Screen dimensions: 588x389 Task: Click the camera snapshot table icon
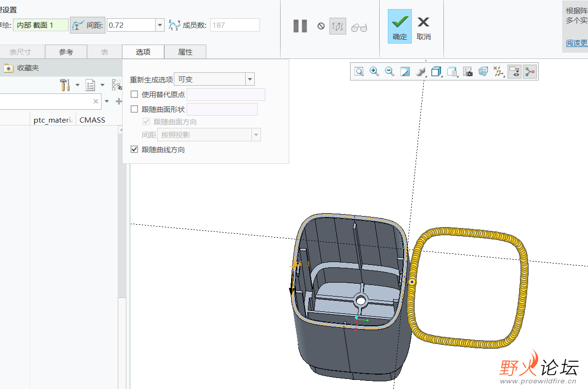pyautogui.click(x=468, y=72)
